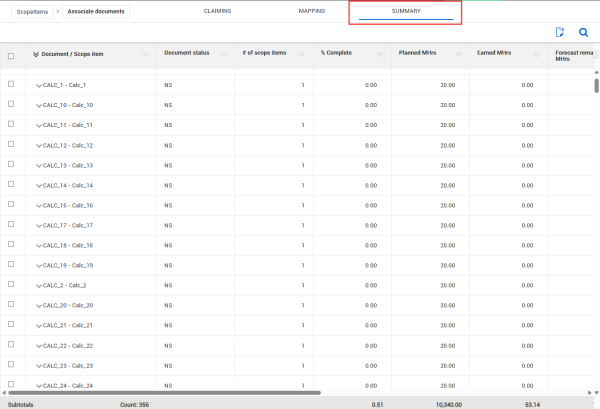Expand the CALC_23 - Calc_23 row chevron
This screenshot has width=600, height=409.
(39, 366)
